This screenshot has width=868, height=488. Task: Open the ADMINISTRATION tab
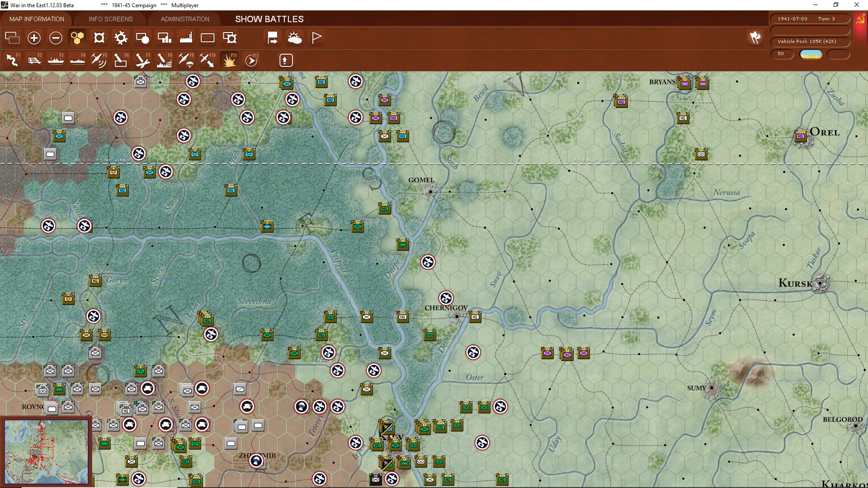point(185,19)
